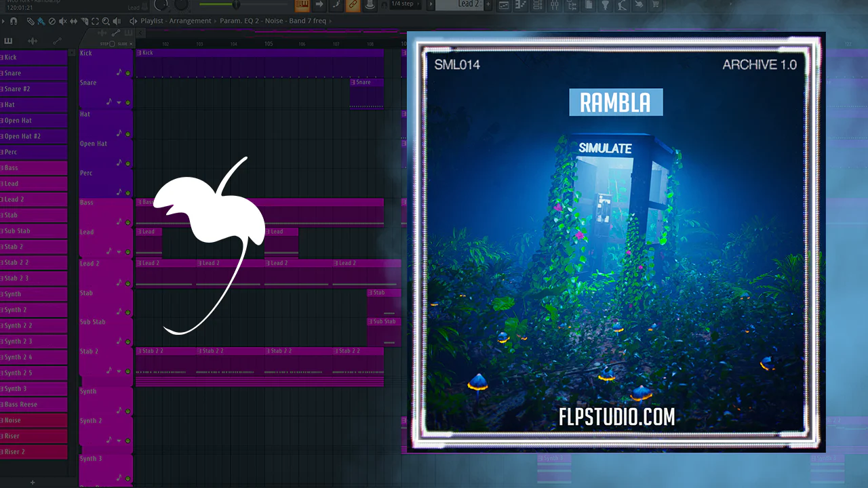Select Snare #2 in the picker list
Viewport: 868px width, 488px height.
(34, 89)
